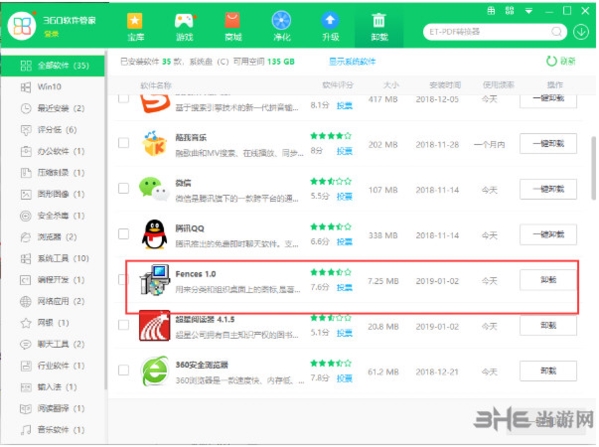Check the 超星阅读器 4.1.5 row checkbox
Screen dimensions: 599x447
(123, 325)
